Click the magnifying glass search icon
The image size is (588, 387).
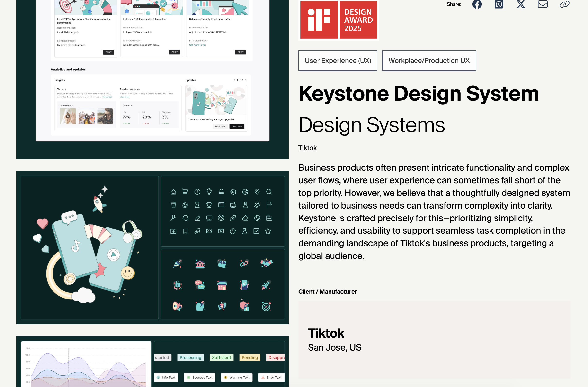point(269,192)
